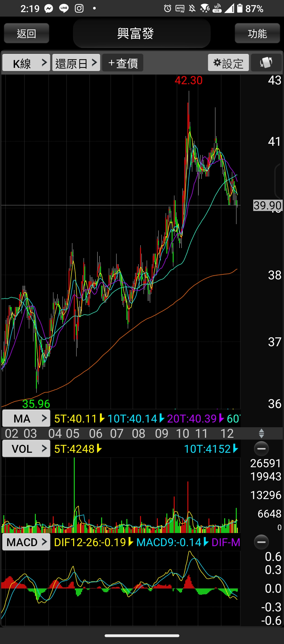Screen dimensions: 284x644
Task: Open the VOL indicator dropdown
Action: (x=26, y=449)
